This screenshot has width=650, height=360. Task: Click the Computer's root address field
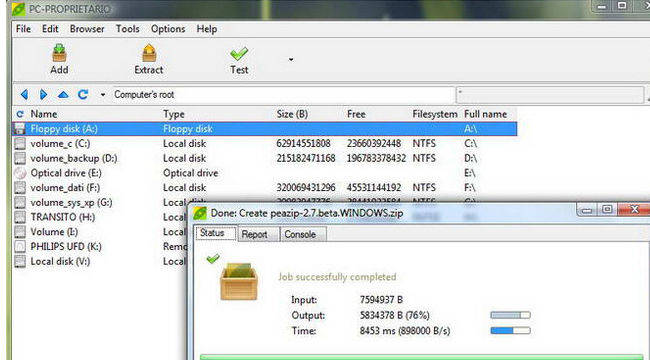tap(284, 95)
